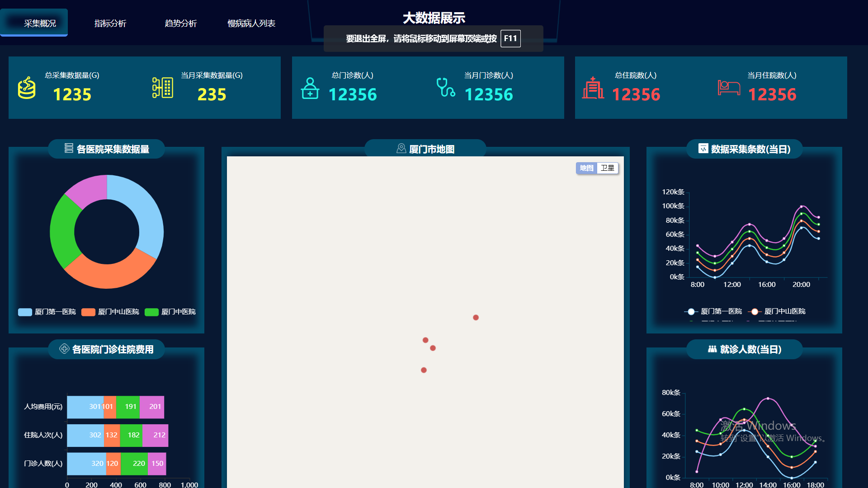Click the chart icon beside 数据采集条数(当日)
Screen dimensions: 868x488
pyautogui.click(x=703, y=149)
